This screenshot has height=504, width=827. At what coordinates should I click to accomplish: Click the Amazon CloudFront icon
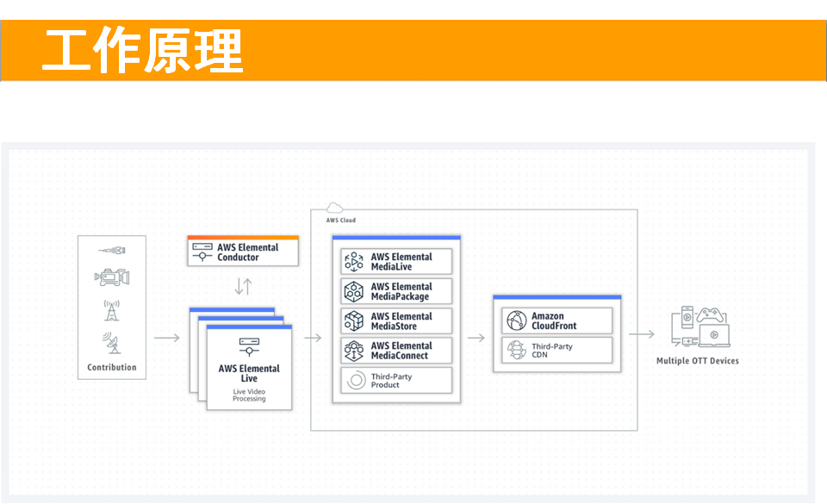click(517, 320)
